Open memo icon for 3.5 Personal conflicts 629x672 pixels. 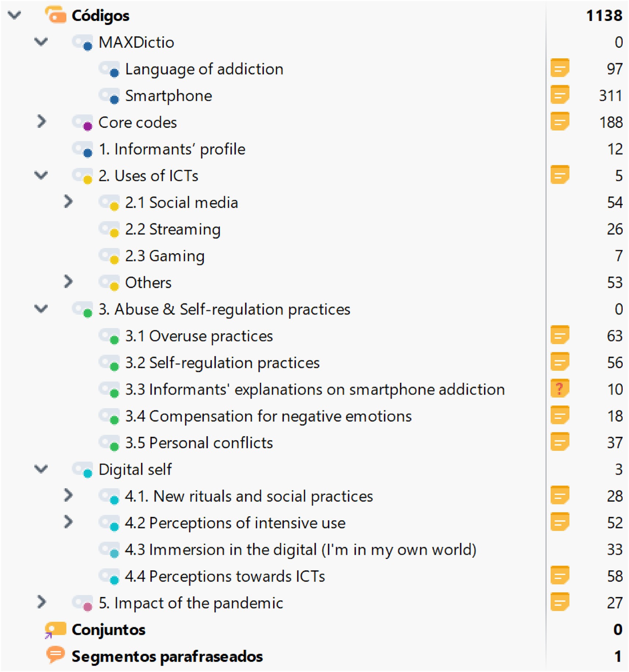(559, 442)
